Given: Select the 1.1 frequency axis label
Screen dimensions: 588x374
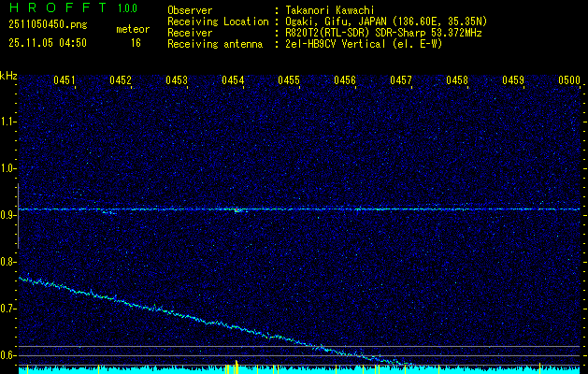Looking at the screenshot, I should pyautogui.click(x=8, y=122).
